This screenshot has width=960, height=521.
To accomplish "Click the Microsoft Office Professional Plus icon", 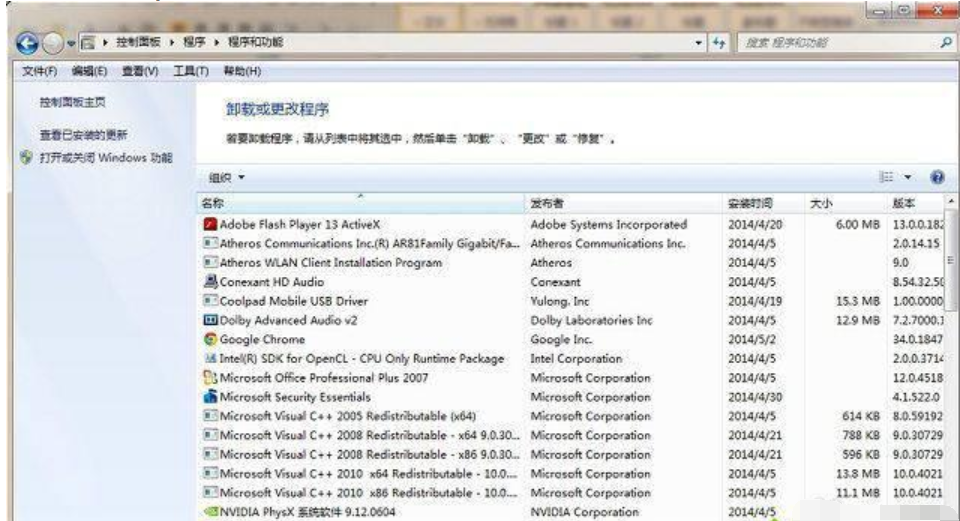I will [210, 378].
